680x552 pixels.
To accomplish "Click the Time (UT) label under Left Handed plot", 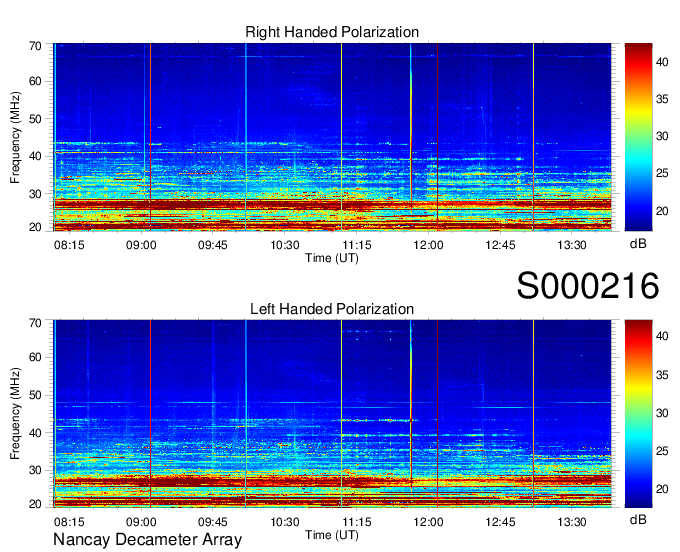I will click(x=332, y=535).
